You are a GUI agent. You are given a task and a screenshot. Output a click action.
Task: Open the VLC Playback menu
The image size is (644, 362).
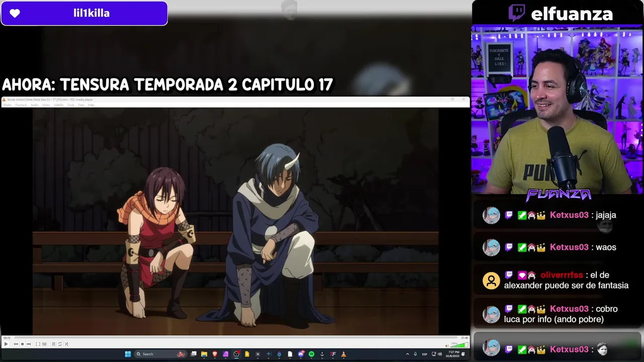(x=21, y=105)
